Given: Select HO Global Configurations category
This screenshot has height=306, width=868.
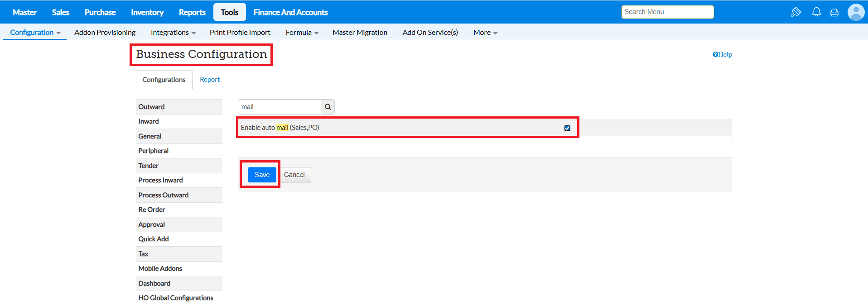Looking at the screenshot, I should click(176, 298).
